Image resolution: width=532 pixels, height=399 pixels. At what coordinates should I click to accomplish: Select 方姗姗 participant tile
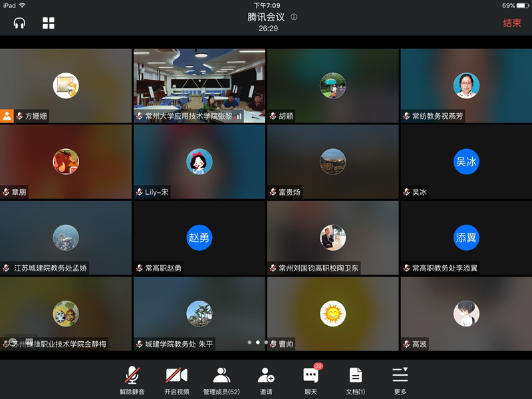(x=66, y=85)
